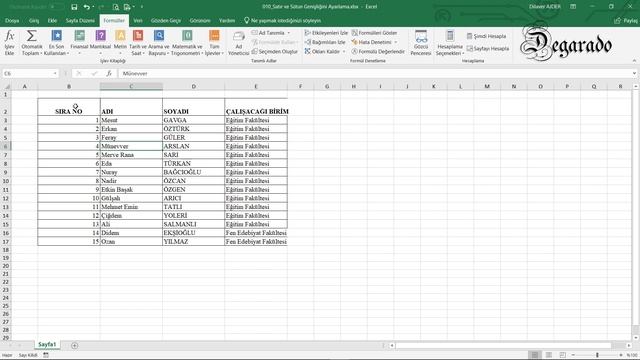640x360 pixels.
Task: Click the Bağımlıları İzle trace dependents icon
Action: coord(308,42)
